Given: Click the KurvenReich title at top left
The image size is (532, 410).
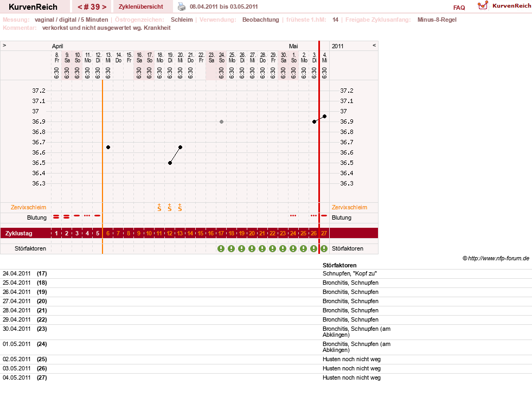Looking at the screenshot, I should 33,7.
